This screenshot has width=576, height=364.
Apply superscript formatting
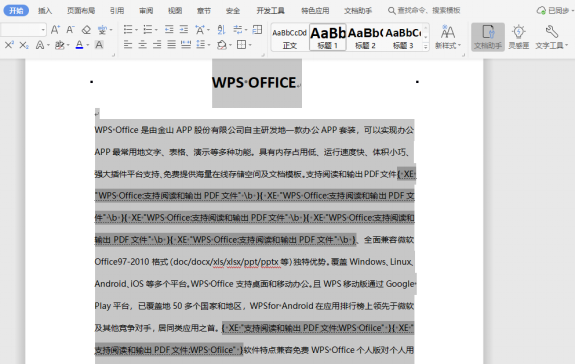click(9, 45)
